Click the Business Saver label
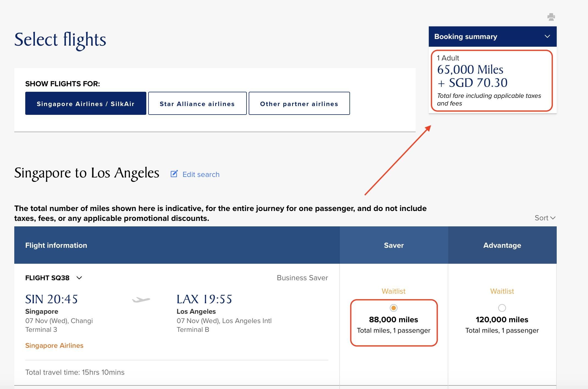The image size is (588, 389). pyautogui.click(x=302, y=278)
